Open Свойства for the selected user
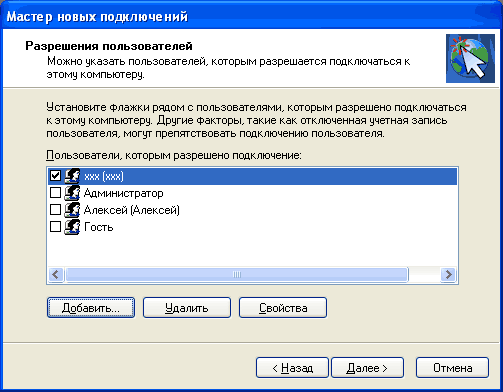 [x=283, y=308]
